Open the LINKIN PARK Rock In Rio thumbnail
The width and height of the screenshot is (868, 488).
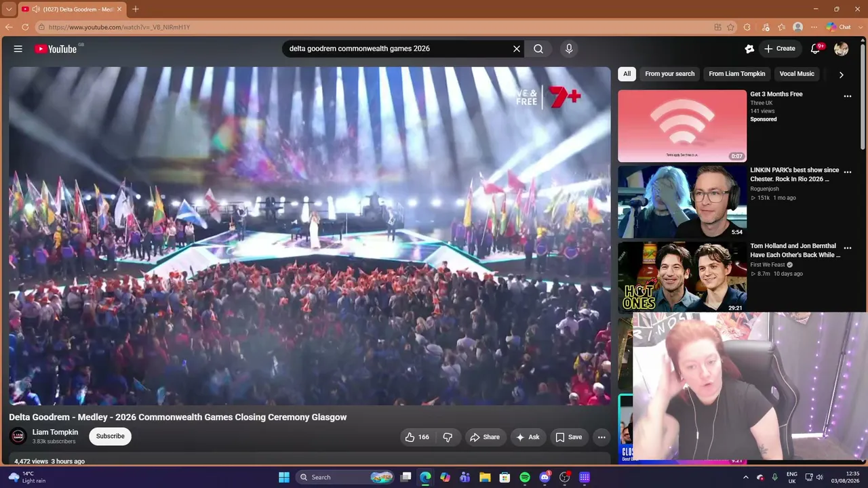coord(682,202)
